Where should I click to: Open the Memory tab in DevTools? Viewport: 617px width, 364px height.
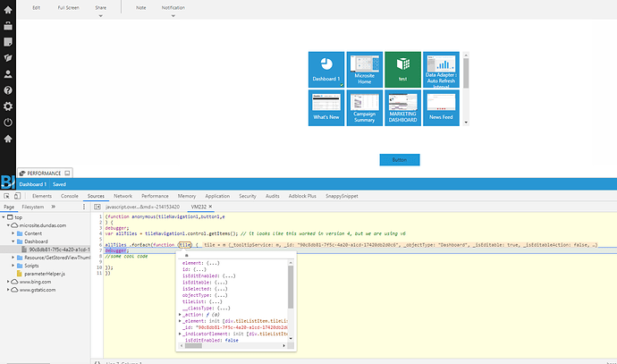187,196
